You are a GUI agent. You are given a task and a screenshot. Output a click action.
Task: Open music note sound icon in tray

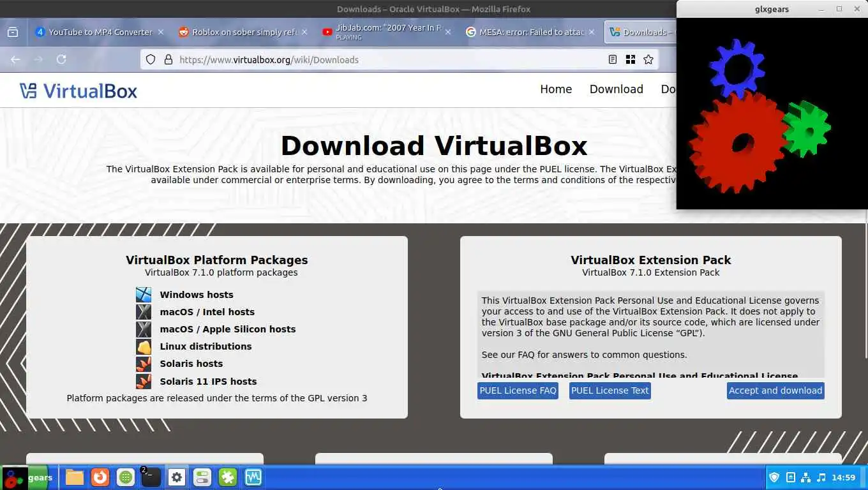(x=821, y=477)
